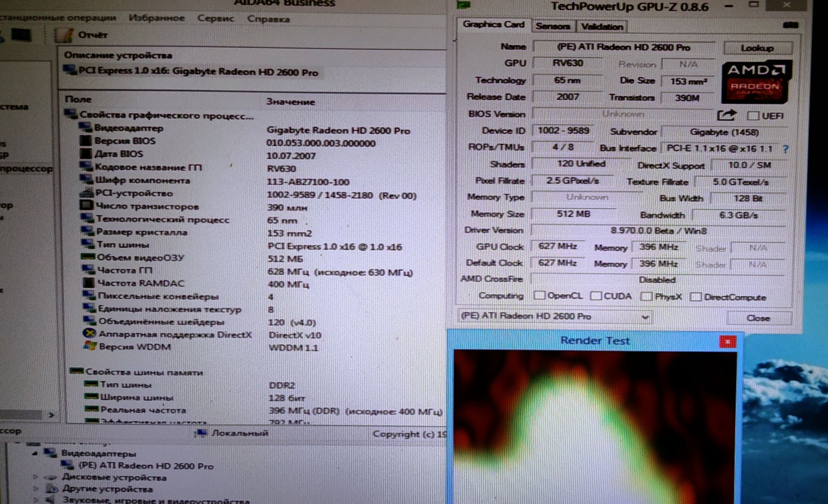The height and width of the screenshot is (504, 828).
Task: Click the Свойства шины памяти memory icon
Action: (76, 371)
